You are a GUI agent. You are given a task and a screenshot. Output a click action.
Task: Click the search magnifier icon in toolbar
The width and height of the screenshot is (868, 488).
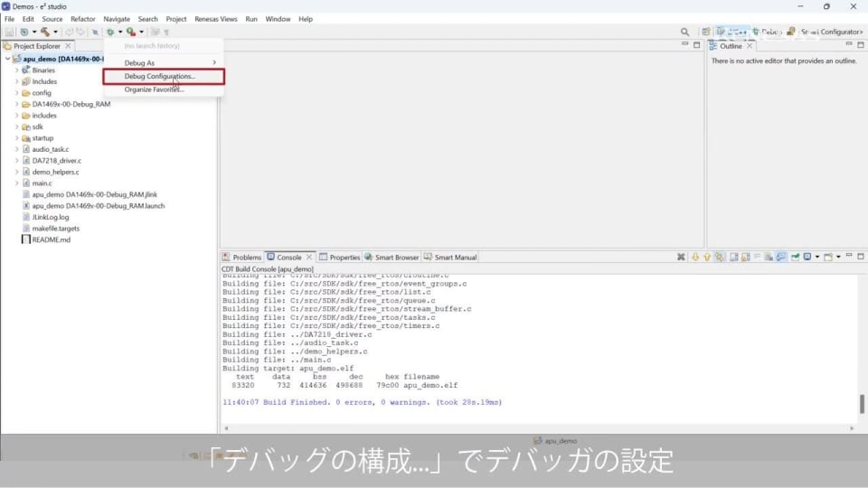[684, 32]
